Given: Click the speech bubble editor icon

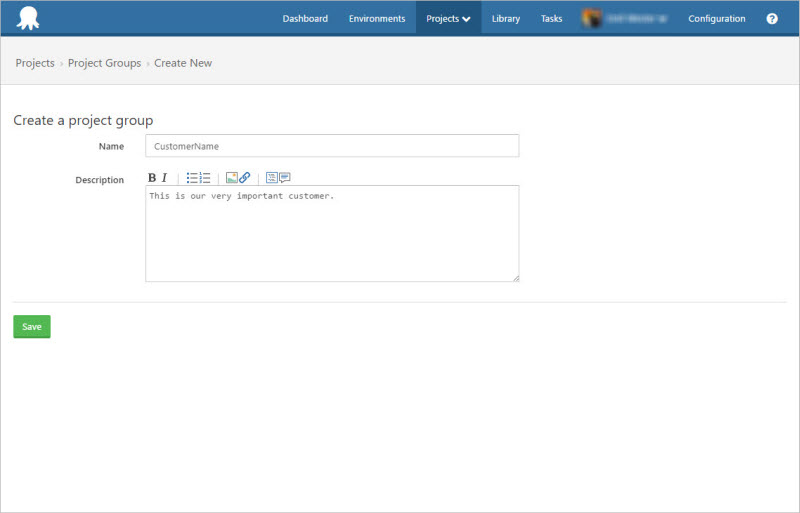Looking at the screenshot, I should [x=285, y=178].
